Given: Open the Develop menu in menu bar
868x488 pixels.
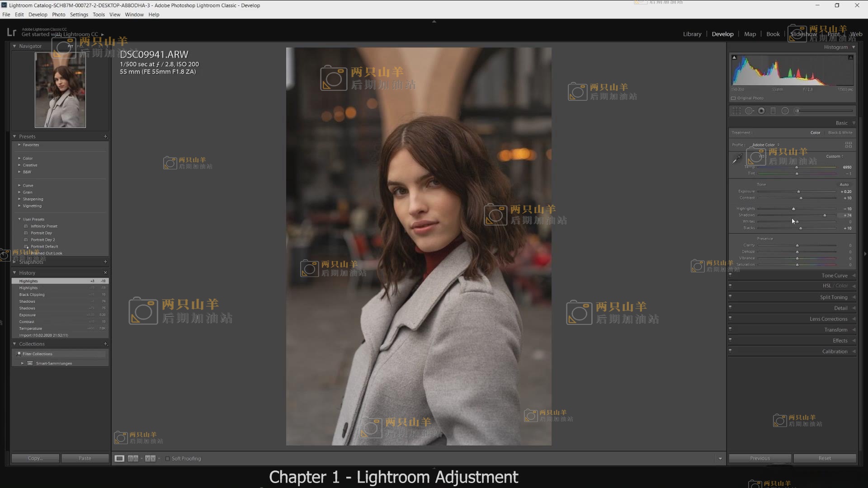Looking at the screenshot, I should coord(38,14).
